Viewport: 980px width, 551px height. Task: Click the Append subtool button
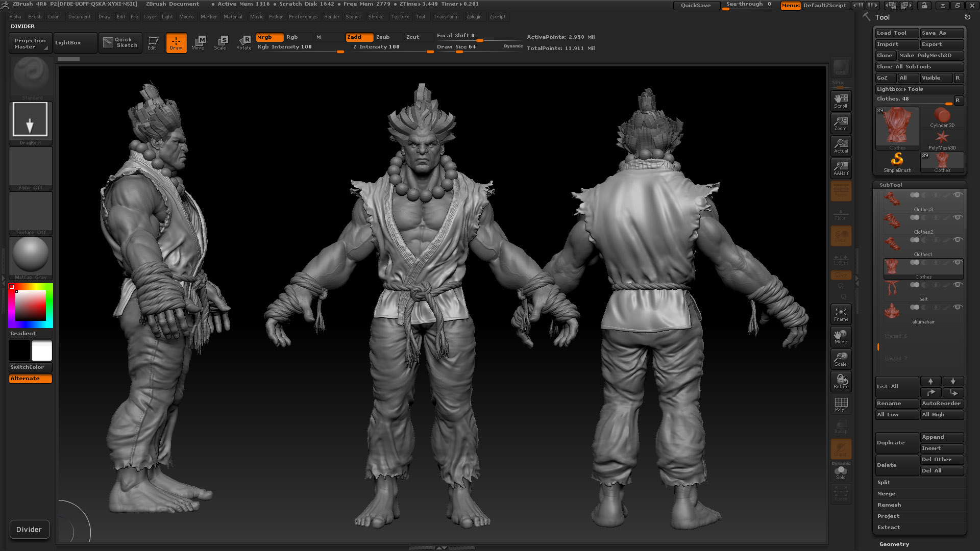[x=942, y=437]
